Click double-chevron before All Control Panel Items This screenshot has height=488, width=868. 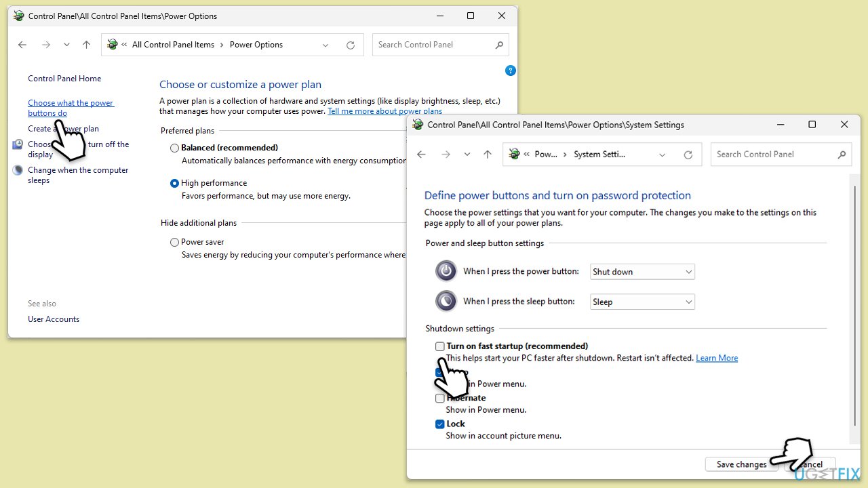coord(125,45)
